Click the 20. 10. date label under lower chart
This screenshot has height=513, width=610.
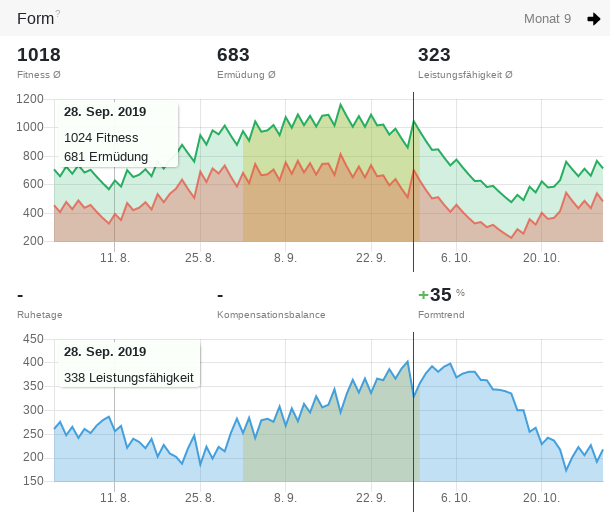click(541, 497)
